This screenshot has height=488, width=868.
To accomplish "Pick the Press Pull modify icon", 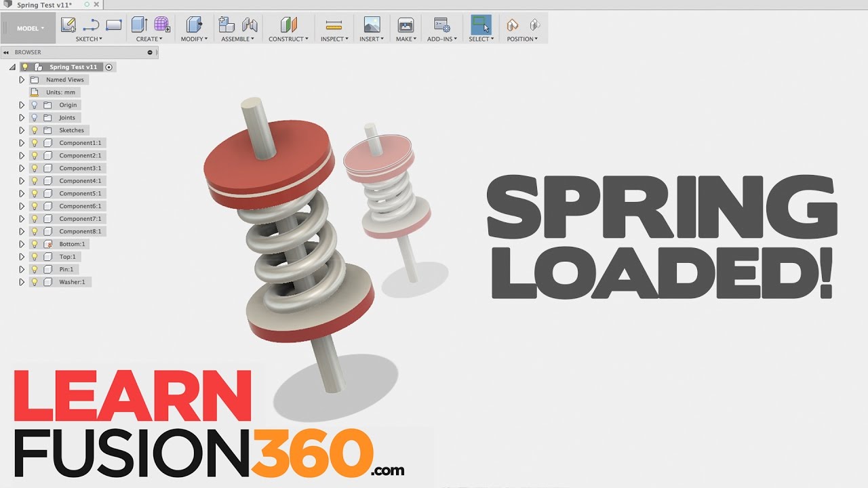I will [194, 25].
